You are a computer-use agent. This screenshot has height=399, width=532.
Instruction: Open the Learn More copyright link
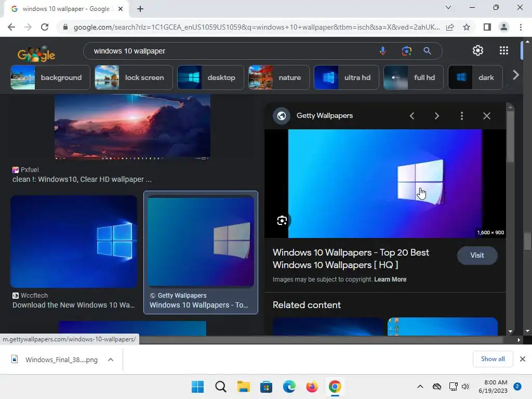(390, 280)
